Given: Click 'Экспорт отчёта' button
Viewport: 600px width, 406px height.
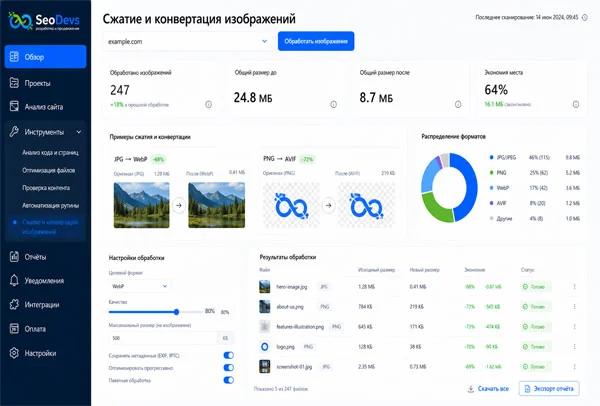Looking at the screenshot, I should (549, 388).
